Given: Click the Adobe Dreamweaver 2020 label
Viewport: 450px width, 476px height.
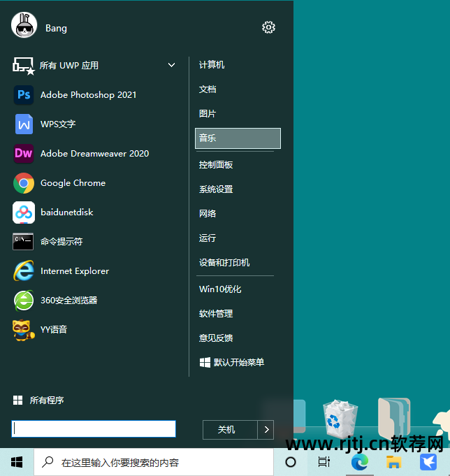Looking at the screenshot, I should pyautogui.click(x=94, y=154).
